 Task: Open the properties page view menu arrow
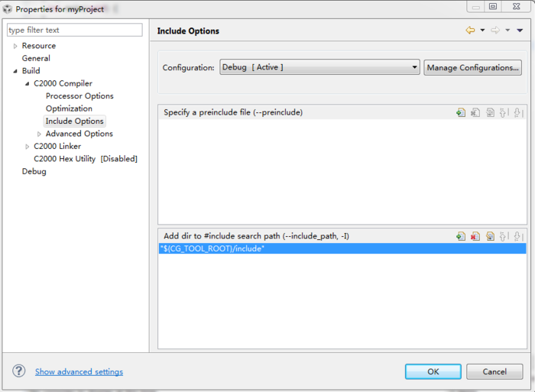point(520,31)
